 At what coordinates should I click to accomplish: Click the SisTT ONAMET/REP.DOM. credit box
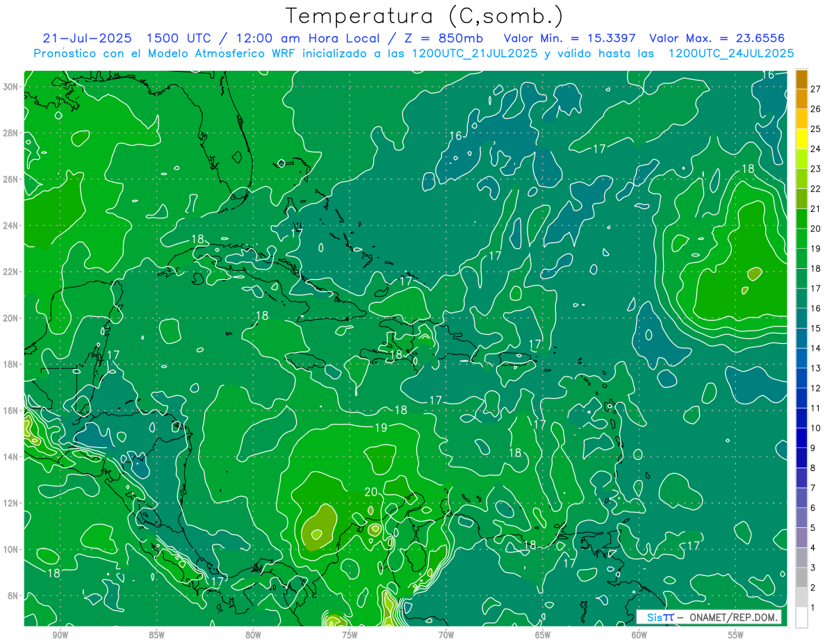click(708, 617)
